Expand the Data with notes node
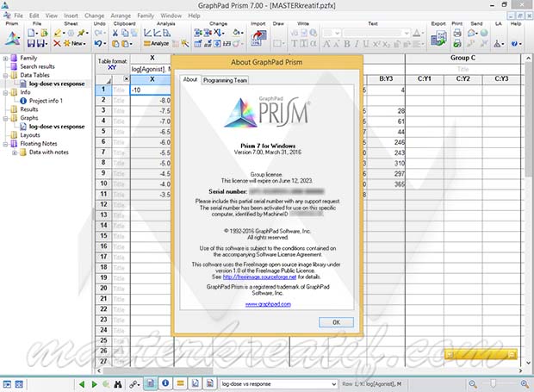Image resolution: width=534 pixels, height=392 pixels. [15, 152]
